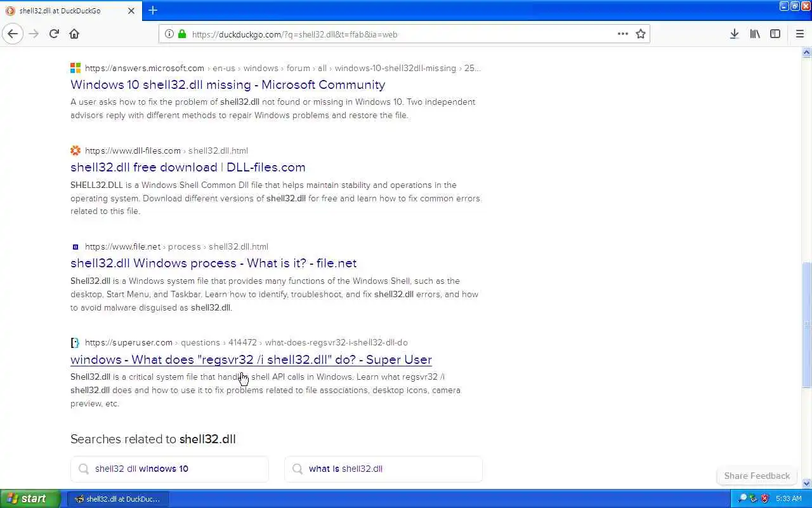Click the DLL-files.com site favicon
This screenshot has height=508, width=812.
coord(75,150)
